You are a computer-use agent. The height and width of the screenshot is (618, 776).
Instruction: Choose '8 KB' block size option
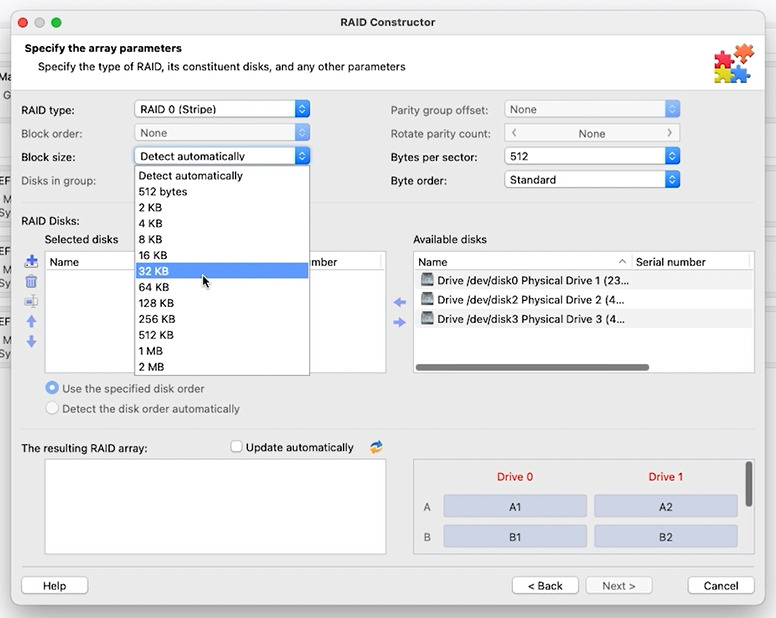click(x=222, y=239)
